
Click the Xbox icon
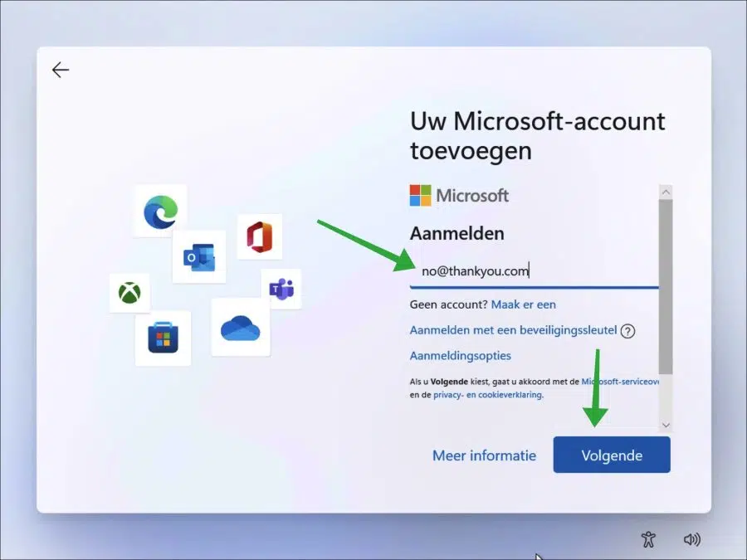coord(129,292)
